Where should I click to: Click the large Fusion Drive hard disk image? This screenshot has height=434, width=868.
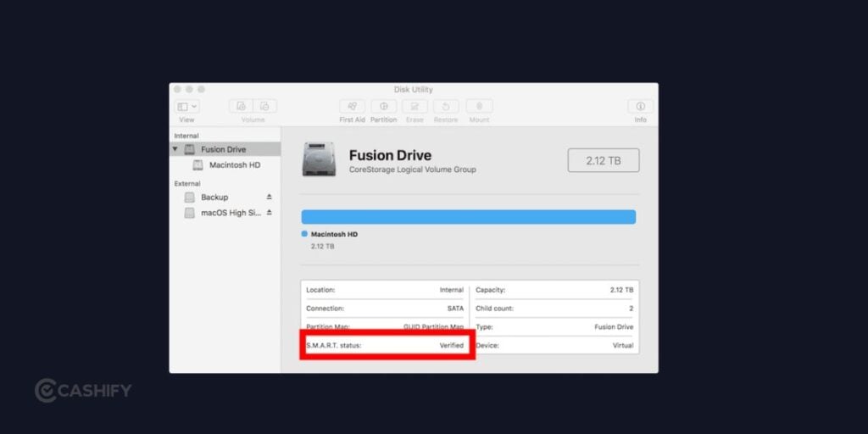click(319, 159)
